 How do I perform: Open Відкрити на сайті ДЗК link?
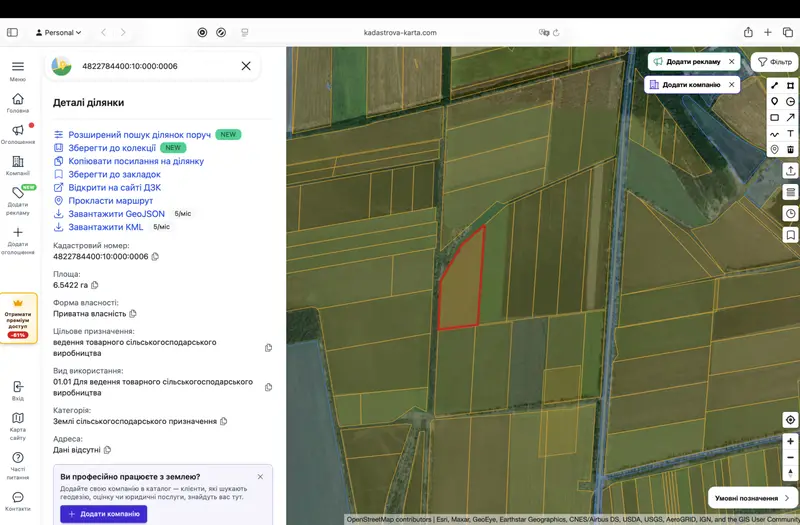coord(115,187)
